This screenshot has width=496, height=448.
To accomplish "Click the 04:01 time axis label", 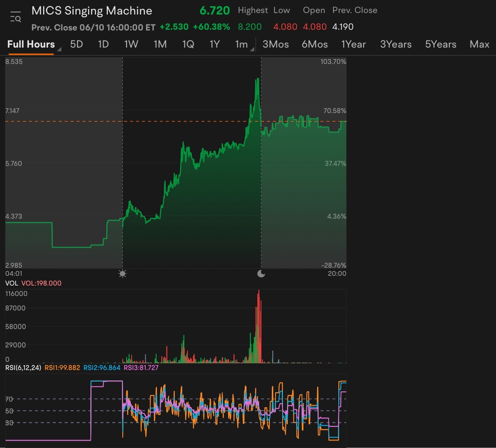I will [x=14, y=274].
